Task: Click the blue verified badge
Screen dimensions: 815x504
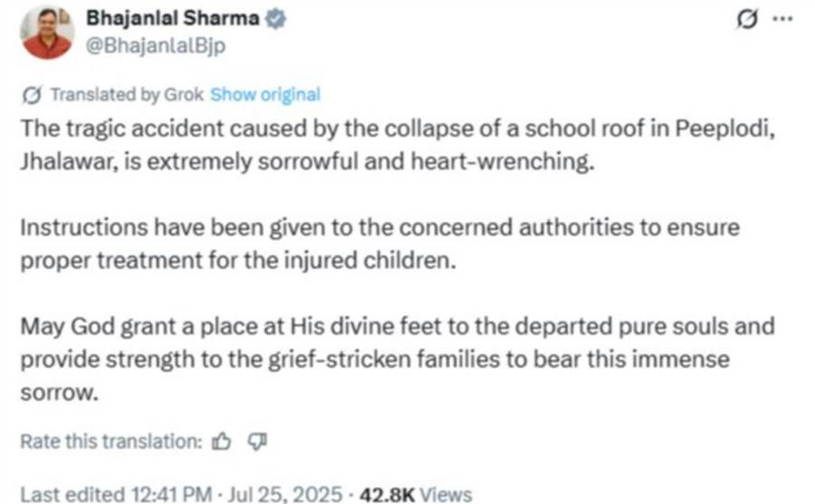Action: click(275, 19)
